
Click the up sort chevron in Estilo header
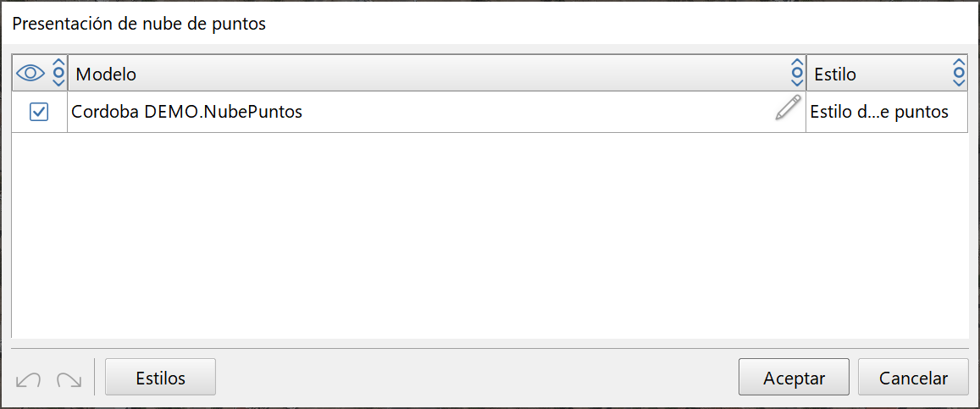coord(958,64)
